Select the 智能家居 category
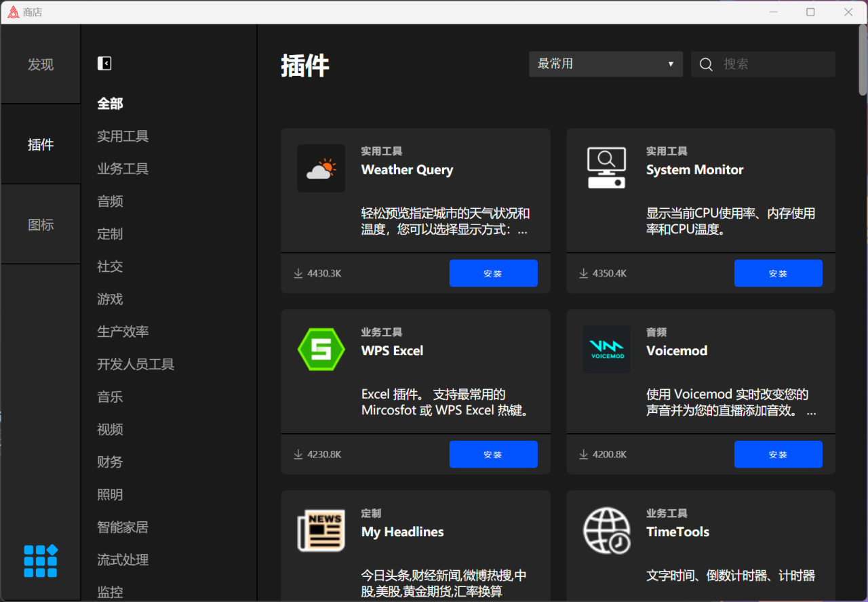This screenshot has height=602, width=868. [x=123, y=526]
